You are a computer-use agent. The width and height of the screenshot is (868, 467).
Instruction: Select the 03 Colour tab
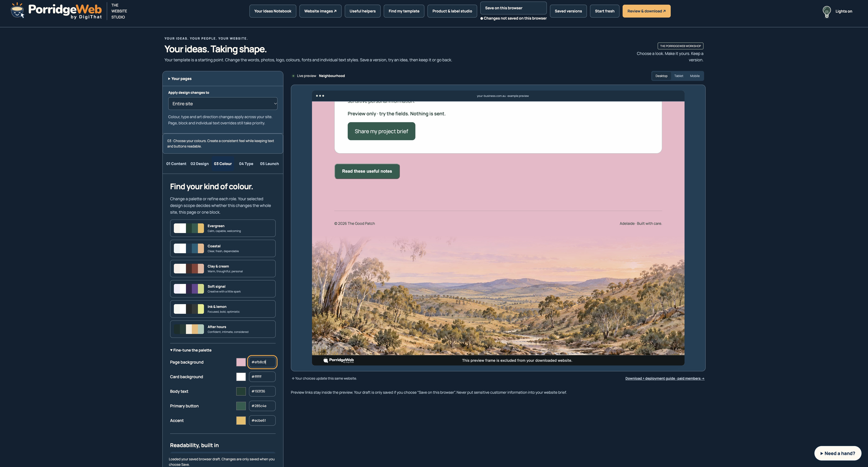click(x=223, y=164)
